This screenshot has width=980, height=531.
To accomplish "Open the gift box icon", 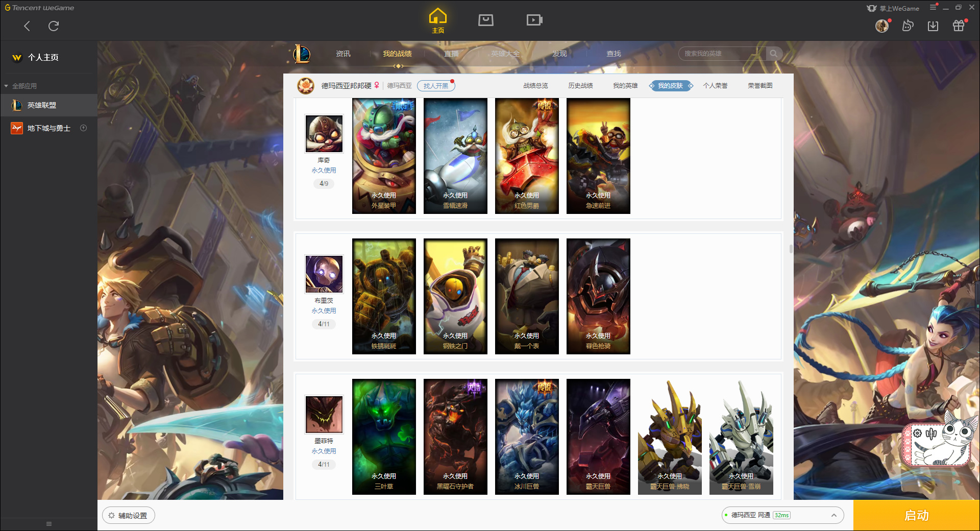I will point(959,26).
